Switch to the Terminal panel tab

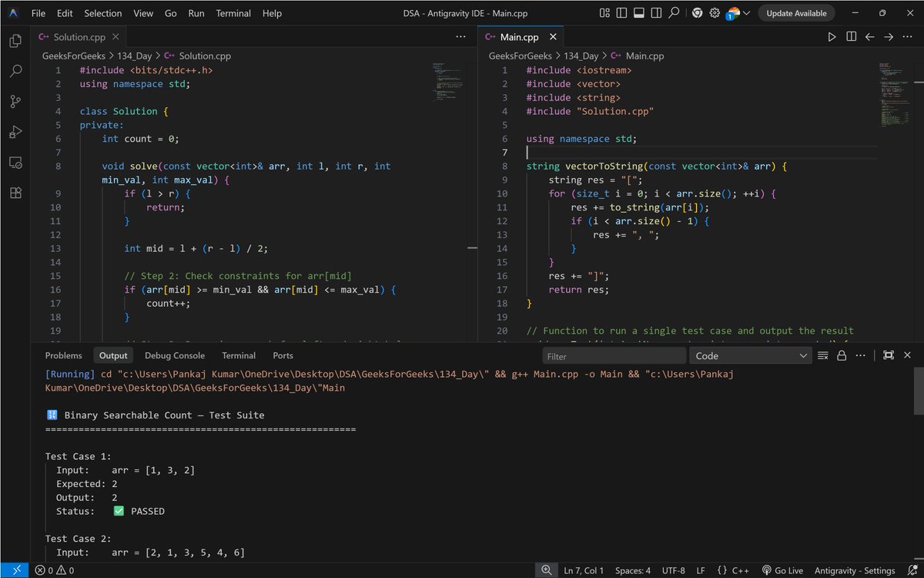click(x=239, y=355)
